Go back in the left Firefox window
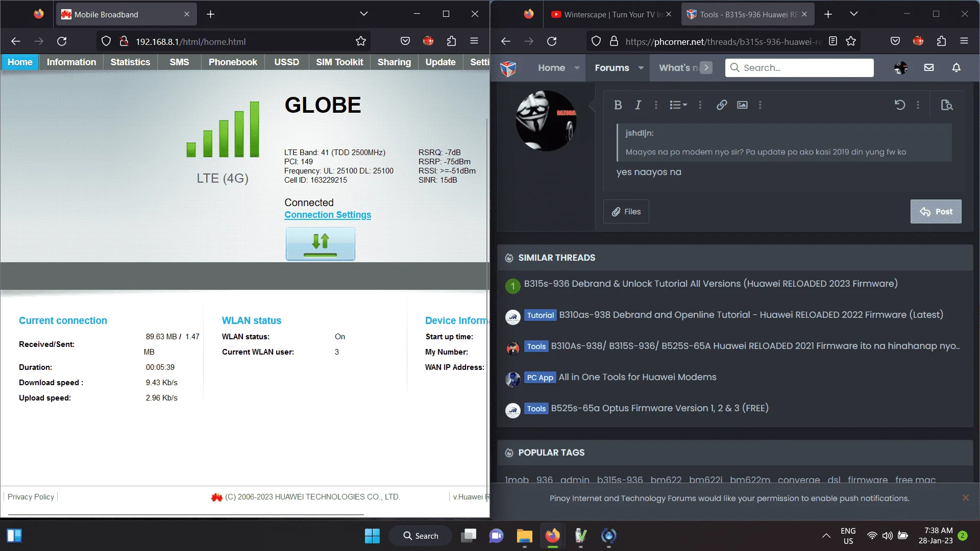Image resolution: width=980 pixels, height=551 pixels. 16,41
